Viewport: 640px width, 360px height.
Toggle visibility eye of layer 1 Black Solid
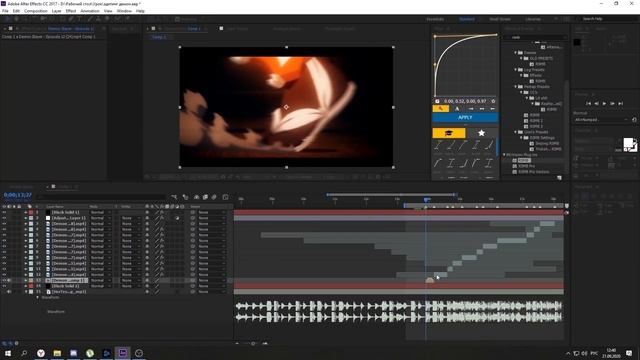click(x=4, y=213)
